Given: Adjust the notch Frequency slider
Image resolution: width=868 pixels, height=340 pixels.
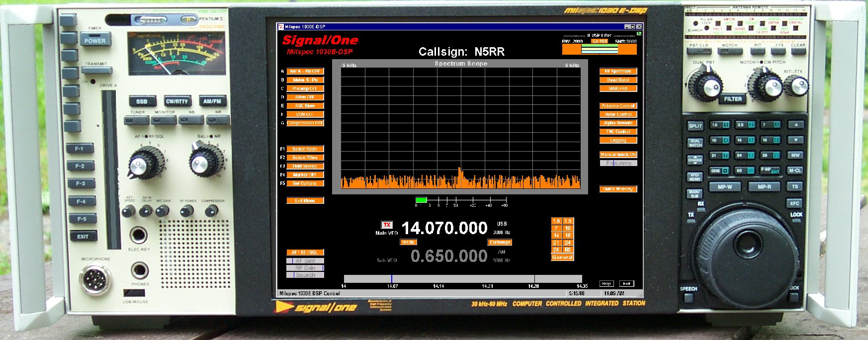Looking at the screenshot, I should (618, 163).
